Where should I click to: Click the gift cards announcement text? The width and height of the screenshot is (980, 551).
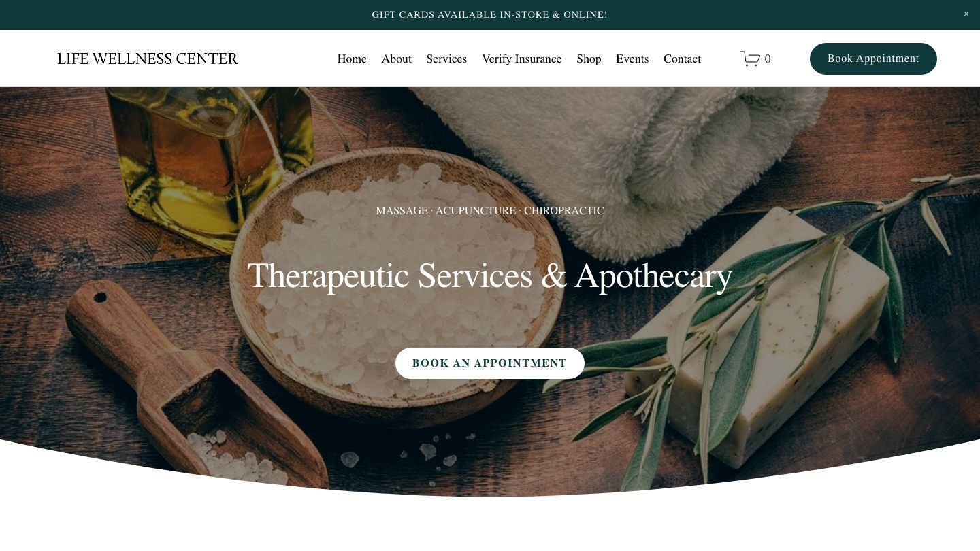click(x=489, y=15)
